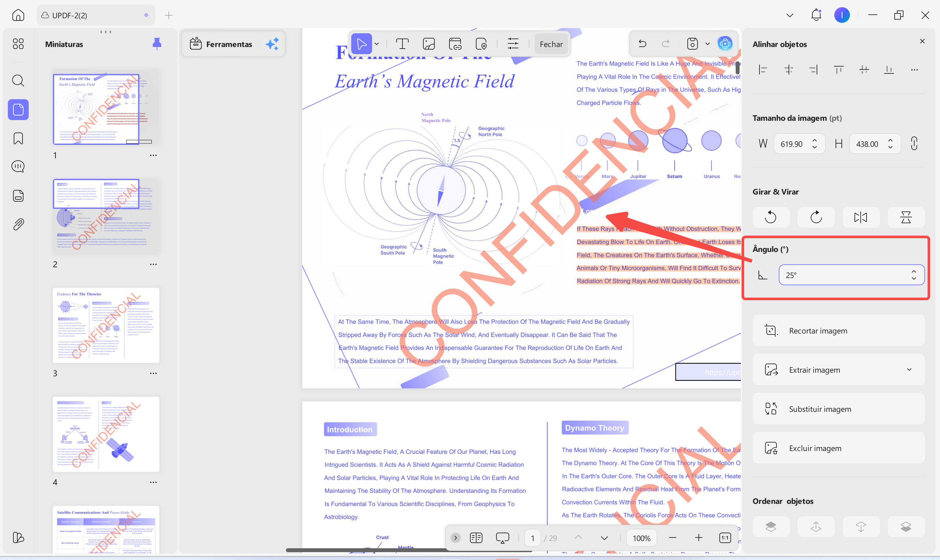Align objects to horizontal center
This screenshot has width=940, height=560.
[x=788, y=70]
